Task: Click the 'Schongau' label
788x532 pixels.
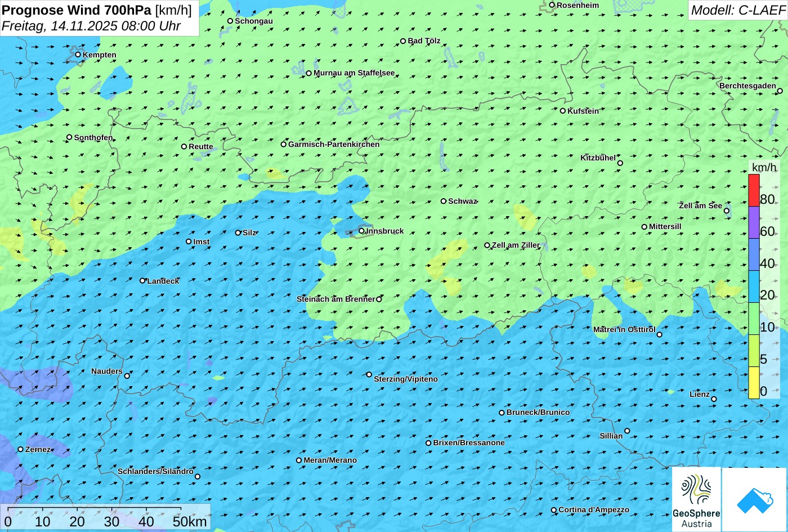Action: click(254, 21)
